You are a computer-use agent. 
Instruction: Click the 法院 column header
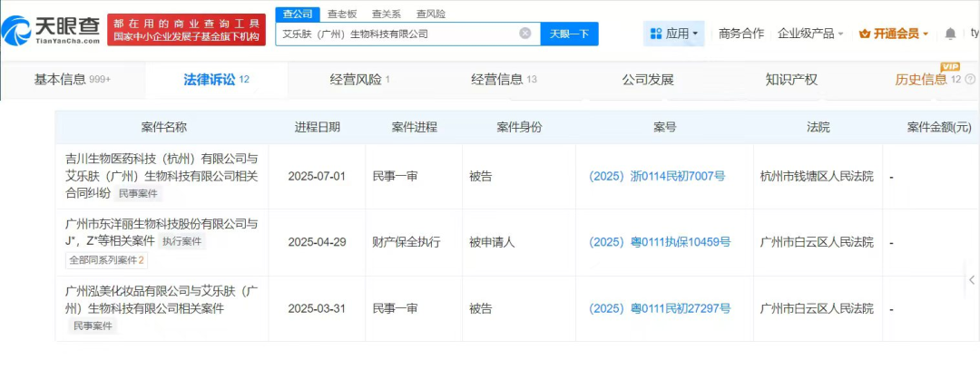[x=818, y=127]
